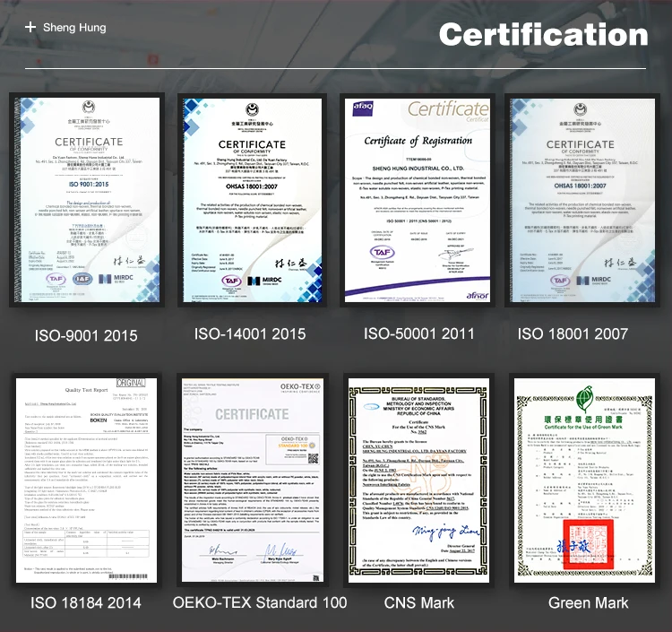The height and width of the screenshot is (632, 672).
Task: Select the CNS Mark caption
Action: coord(418,602)
